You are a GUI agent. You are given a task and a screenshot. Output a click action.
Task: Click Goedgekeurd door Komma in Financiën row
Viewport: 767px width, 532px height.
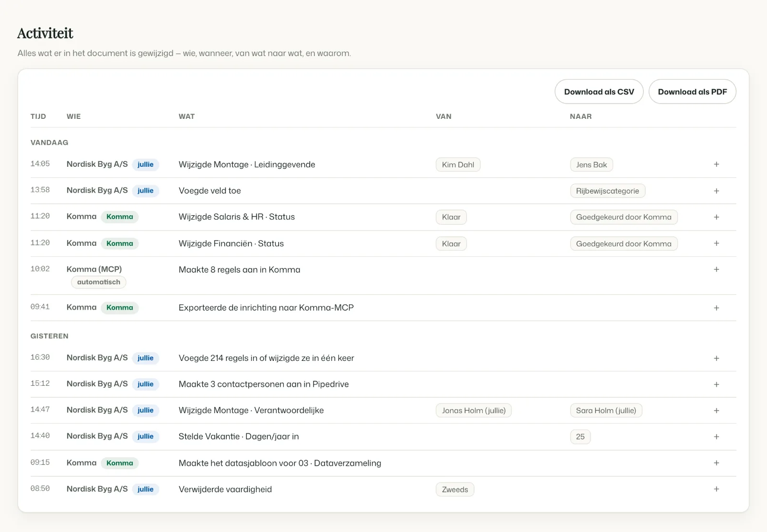624,243
